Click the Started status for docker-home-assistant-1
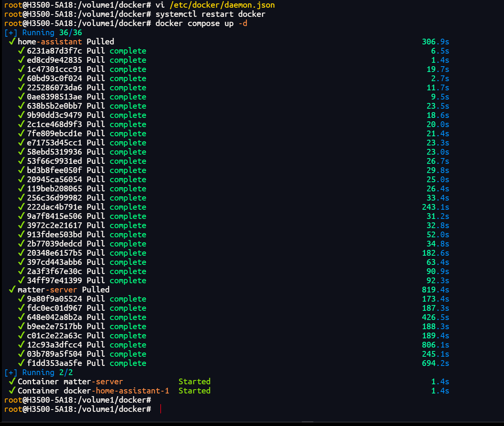The height and width of the screenshot is (426, 504). point(194,391)
